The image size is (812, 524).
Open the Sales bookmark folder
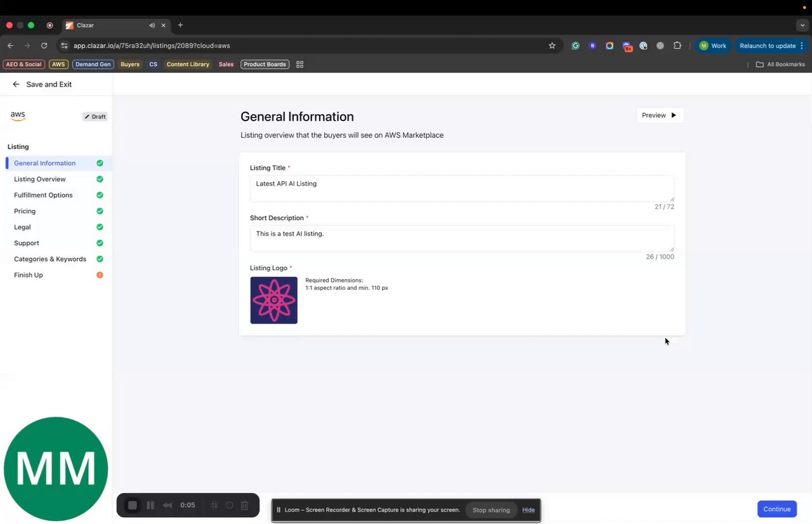click(x=226, y=64)
